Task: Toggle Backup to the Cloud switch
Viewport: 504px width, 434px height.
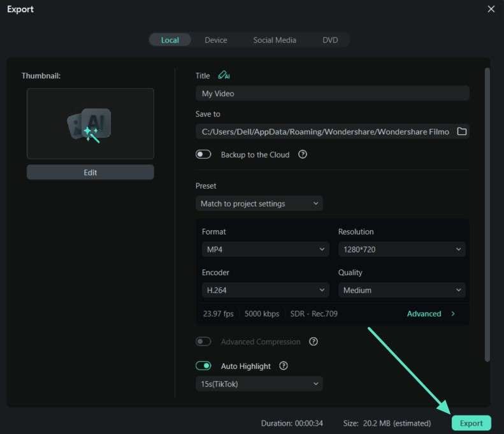Action: 203,154
